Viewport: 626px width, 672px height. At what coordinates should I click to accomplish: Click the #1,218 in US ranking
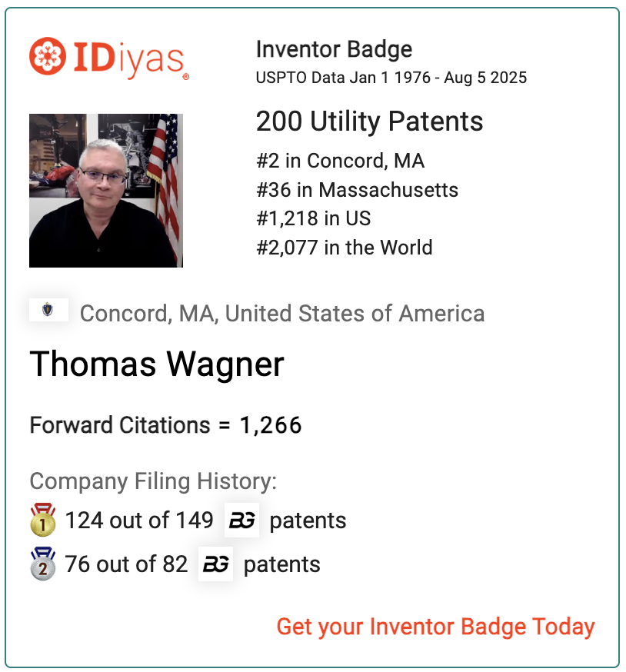click(x=314, y=218)
